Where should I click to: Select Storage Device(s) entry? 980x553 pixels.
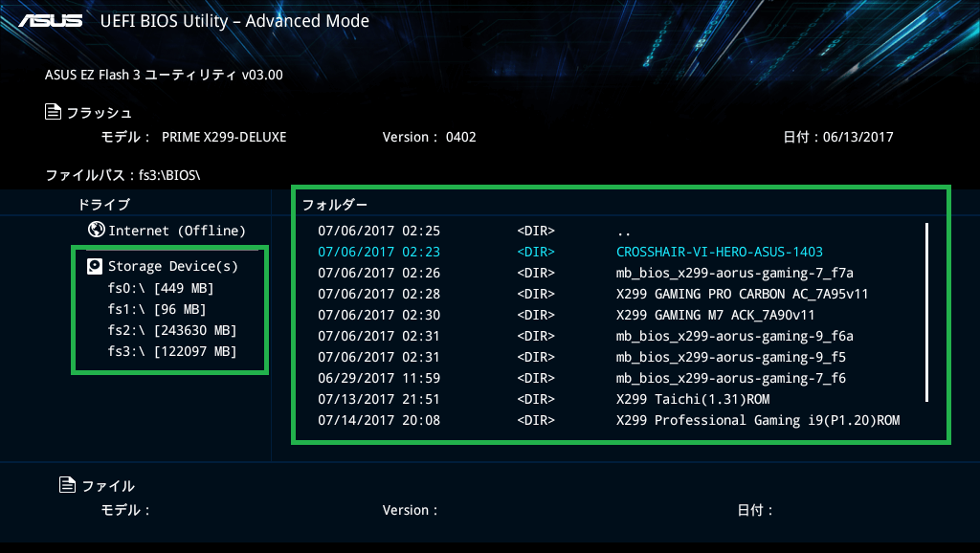[x=163, y=267]
